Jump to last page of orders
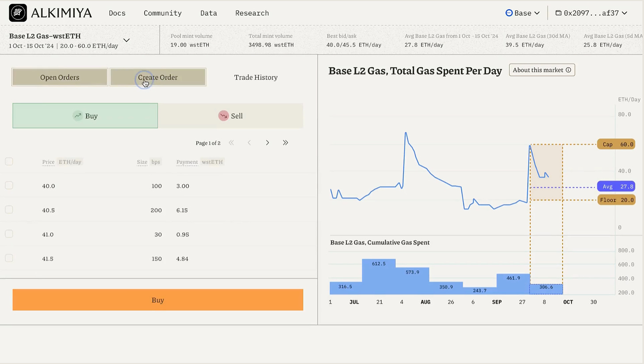This screenshot has height=364, width=644. [285, 143]
